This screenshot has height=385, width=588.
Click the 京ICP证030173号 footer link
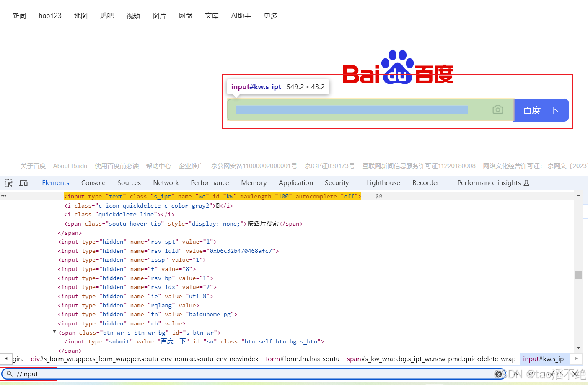pyautogui.click(x=329, y=166)
